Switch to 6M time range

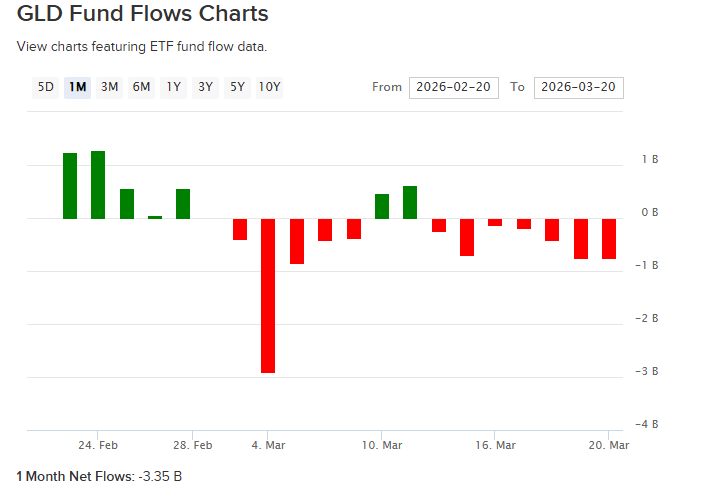(141, 87)
